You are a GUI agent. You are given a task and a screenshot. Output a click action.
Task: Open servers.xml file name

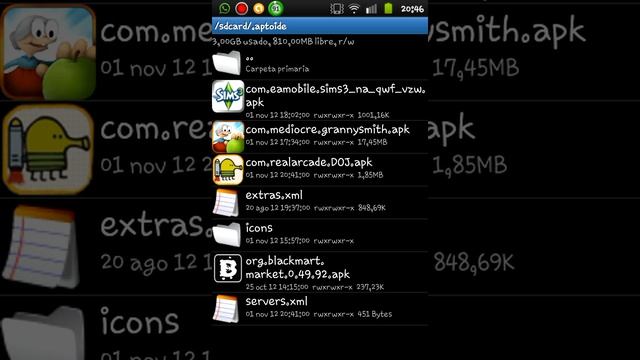(276, 302)
